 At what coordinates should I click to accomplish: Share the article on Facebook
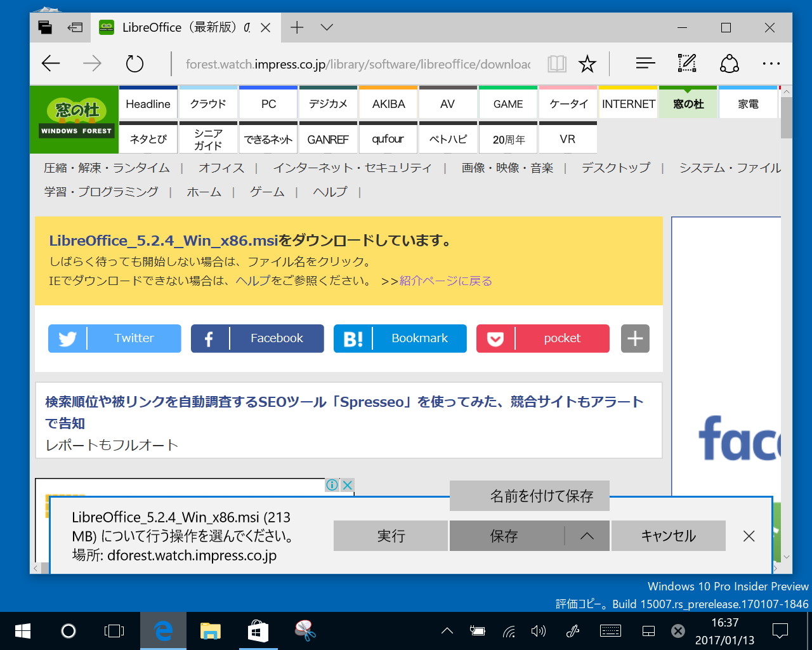(257, 338)
